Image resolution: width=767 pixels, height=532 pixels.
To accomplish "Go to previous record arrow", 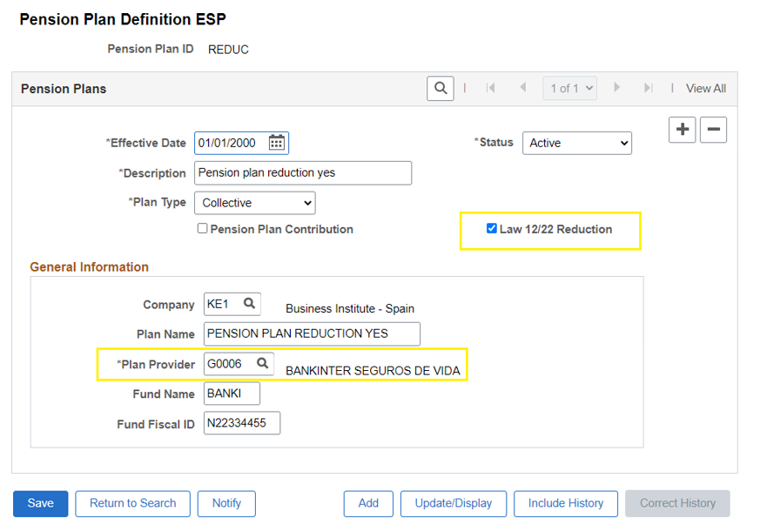I will point(522,88).
